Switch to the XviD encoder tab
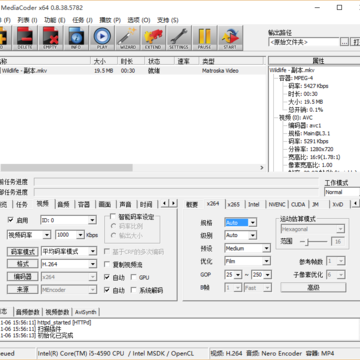Screen dimensions: 360x360 pyautogui.click(x=338, y=204)
